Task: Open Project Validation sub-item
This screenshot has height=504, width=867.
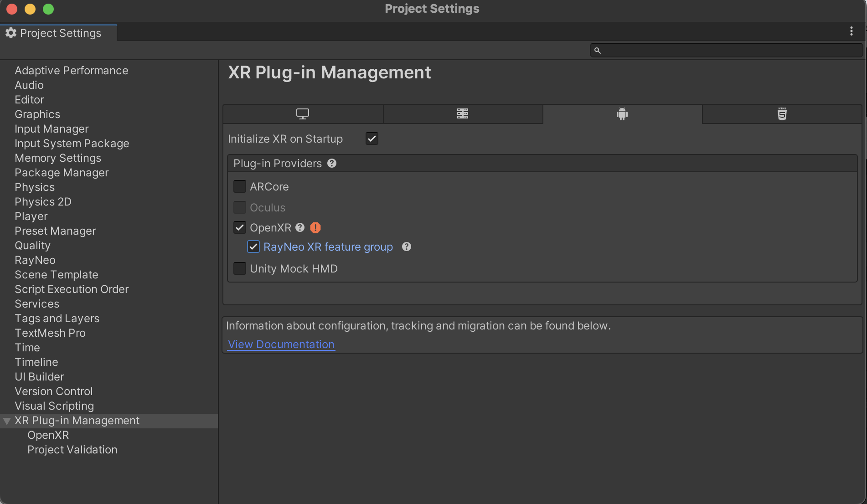Action: [x=72, y=450]
